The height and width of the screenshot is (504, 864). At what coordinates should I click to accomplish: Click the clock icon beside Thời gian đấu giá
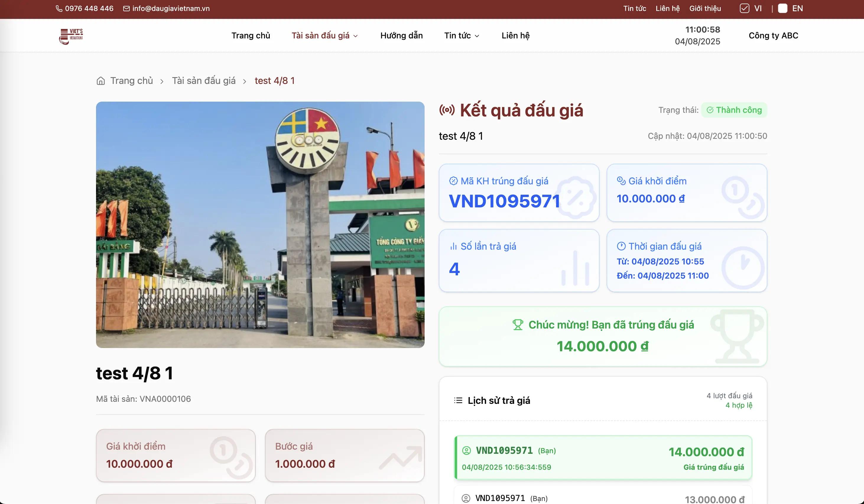click(621, 246)
